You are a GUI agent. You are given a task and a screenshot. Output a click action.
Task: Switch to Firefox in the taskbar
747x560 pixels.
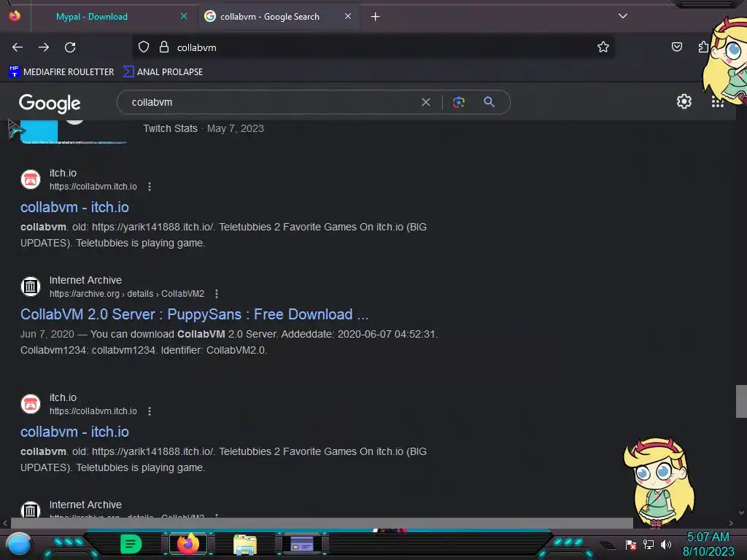pyautogui.click(x=188, y=544)
